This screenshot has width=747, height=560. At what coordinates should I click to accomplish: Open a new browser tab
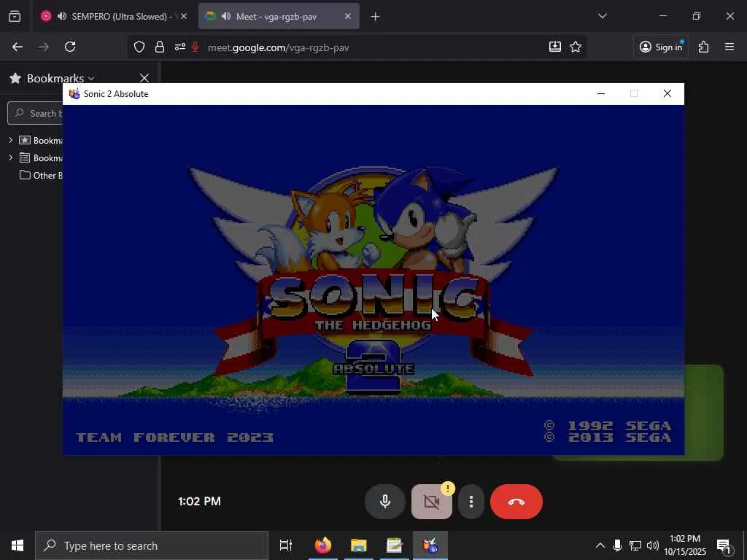(x=376, y=17)
